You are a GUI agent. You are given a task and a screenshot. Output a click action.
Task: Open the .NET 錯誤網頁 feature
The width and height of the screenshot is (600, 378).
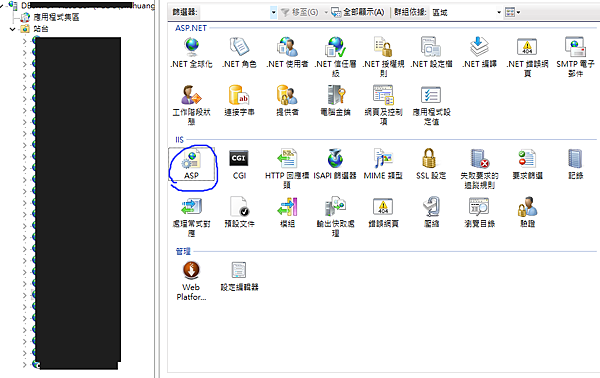[527, 57]
